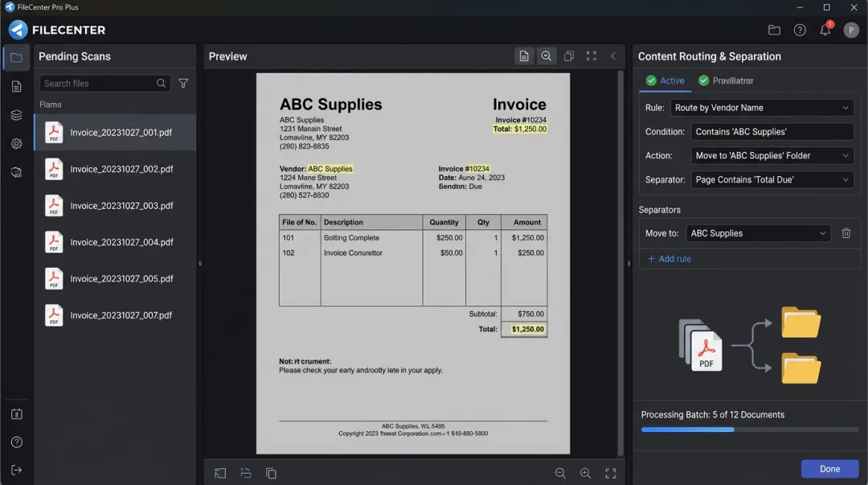Open the folder icon in the top bar
This screenshot has height=485, width=868.
point(774,30)
